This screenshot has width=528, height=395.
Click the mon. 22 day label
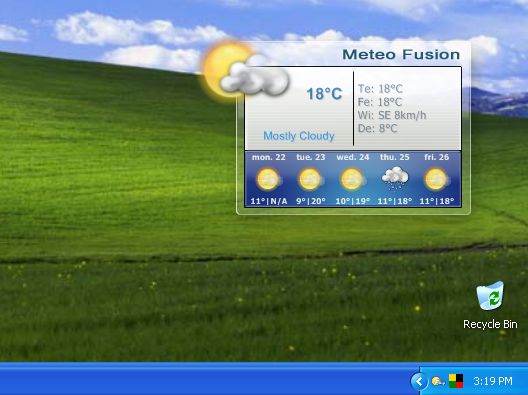269,157
